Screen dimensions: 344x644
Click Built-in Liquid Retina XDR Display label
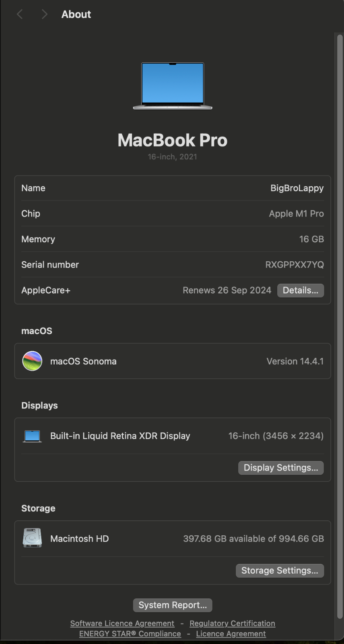click(120, 436)
